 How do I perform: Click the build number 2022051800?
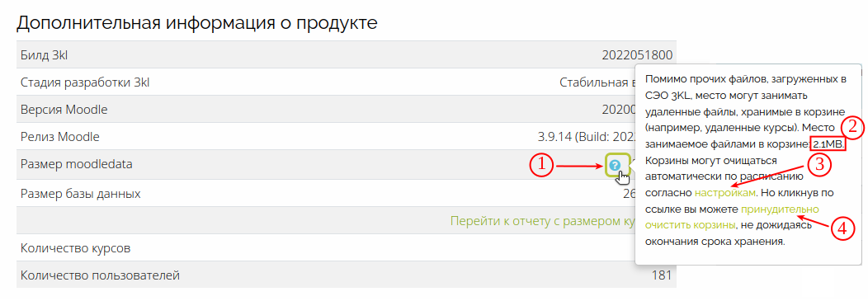tap(637, 54)
